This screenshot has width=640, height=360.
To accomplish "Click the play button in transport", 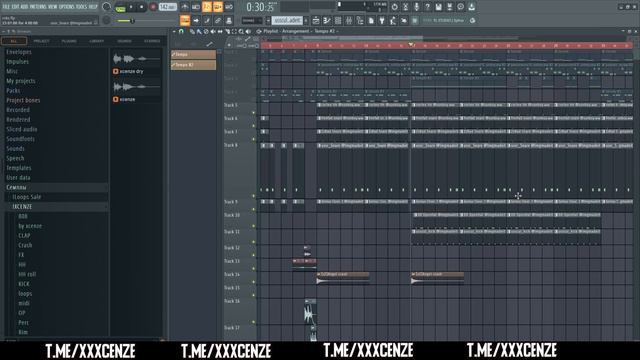I will [x=131, y=7].
